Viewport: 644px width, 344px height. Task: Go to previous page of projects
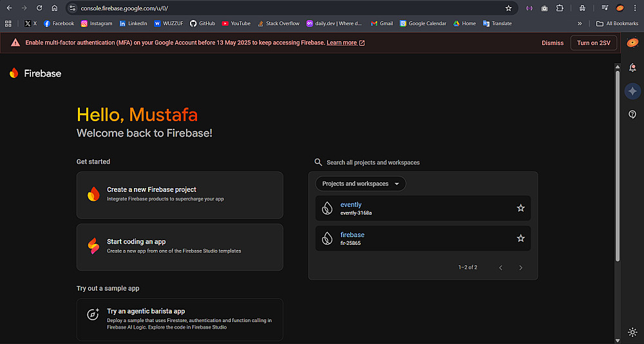pyautogui.click(x=500, y=267)
